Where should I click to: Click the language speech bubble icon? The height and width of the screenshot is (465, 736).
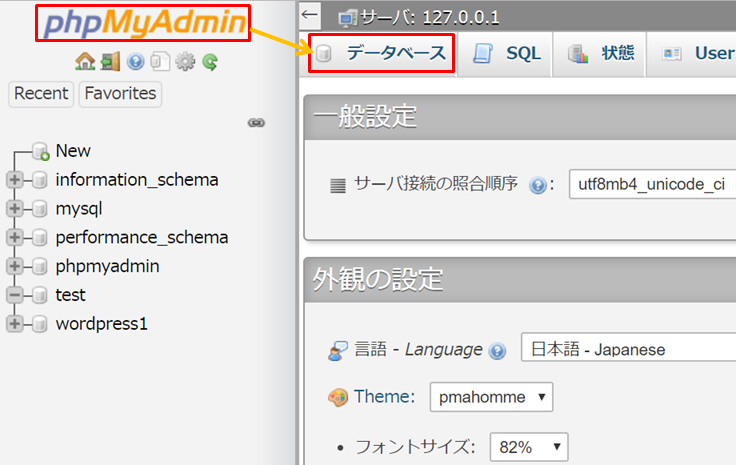[x=338, y=351]
